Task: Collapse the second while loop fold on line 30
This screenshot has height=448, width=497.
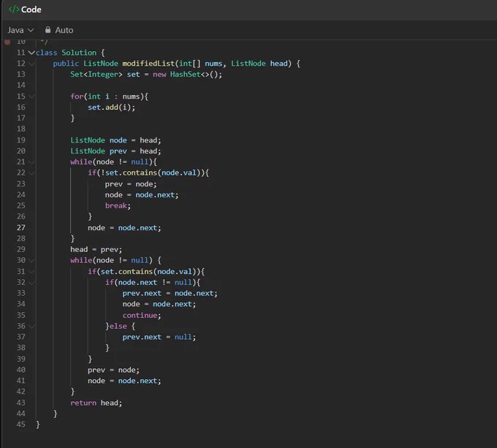Action: (x=31, y=260)
